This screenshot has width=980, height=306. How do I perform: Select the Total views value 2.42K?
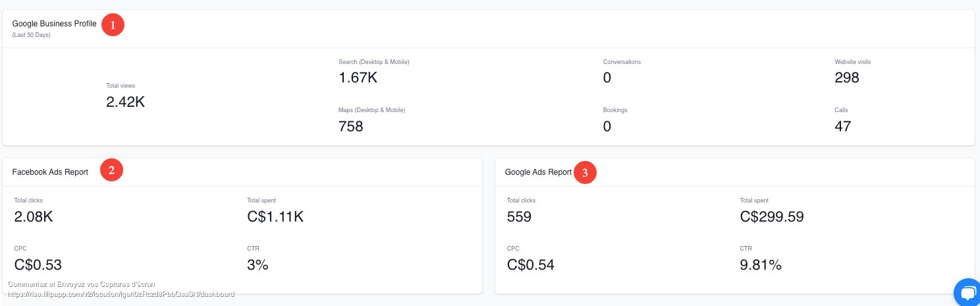(126, 102)
